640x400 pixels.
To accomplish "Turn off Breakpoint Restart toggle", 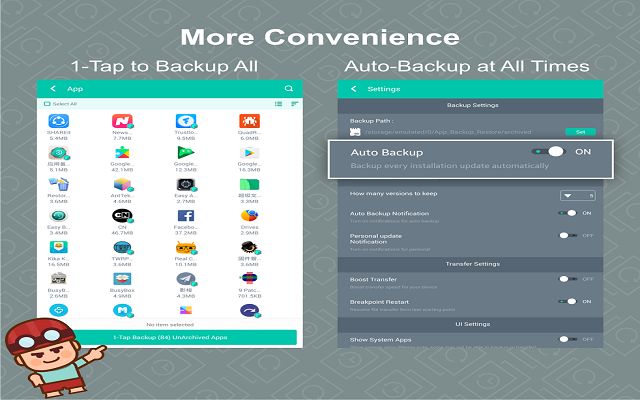I will (569, 301).
